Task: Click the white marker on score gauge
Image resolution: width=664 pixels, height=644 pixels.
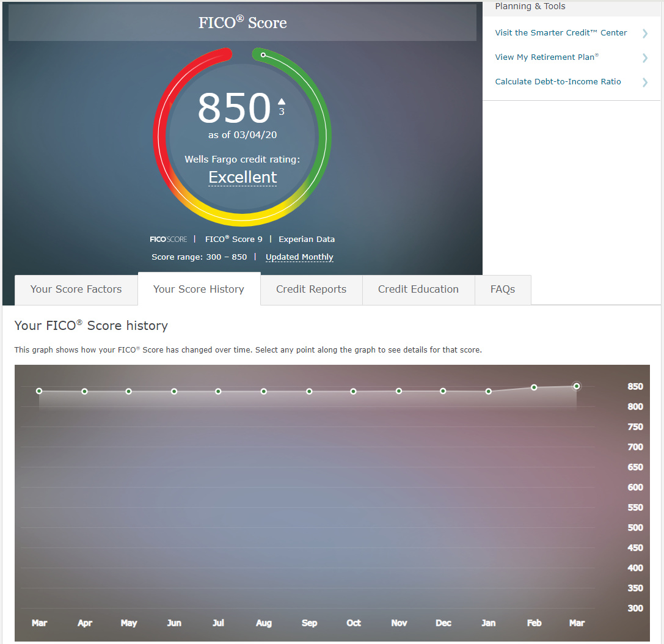Action: click(263, 55)
